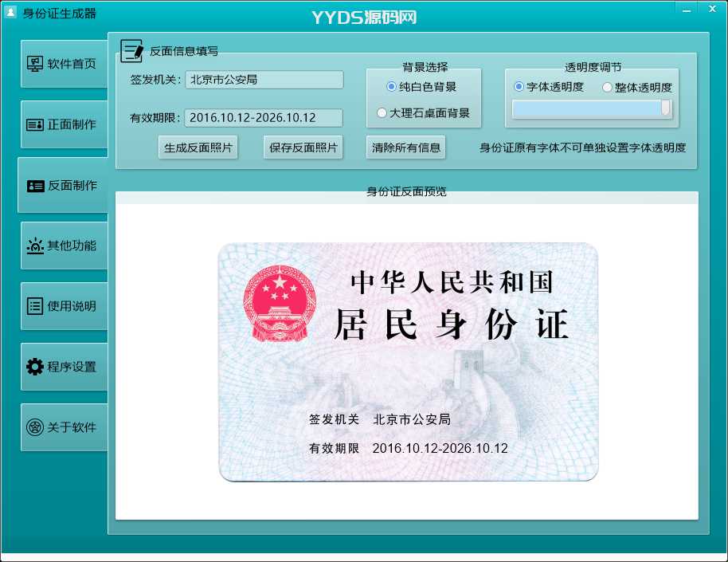Select 字体透明度 radio button

519,87
